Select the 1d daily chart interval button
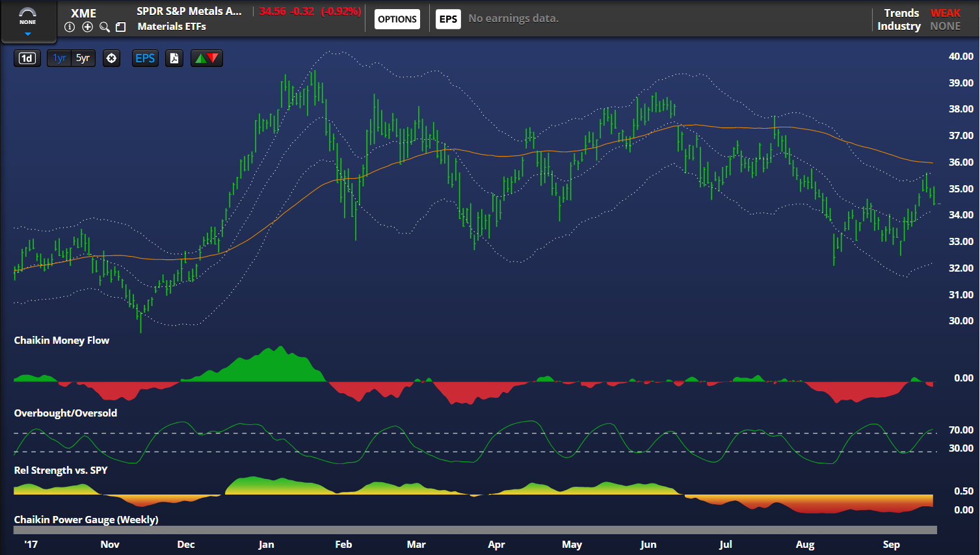This screenshot has width=980, height=555. click(27, 58)
